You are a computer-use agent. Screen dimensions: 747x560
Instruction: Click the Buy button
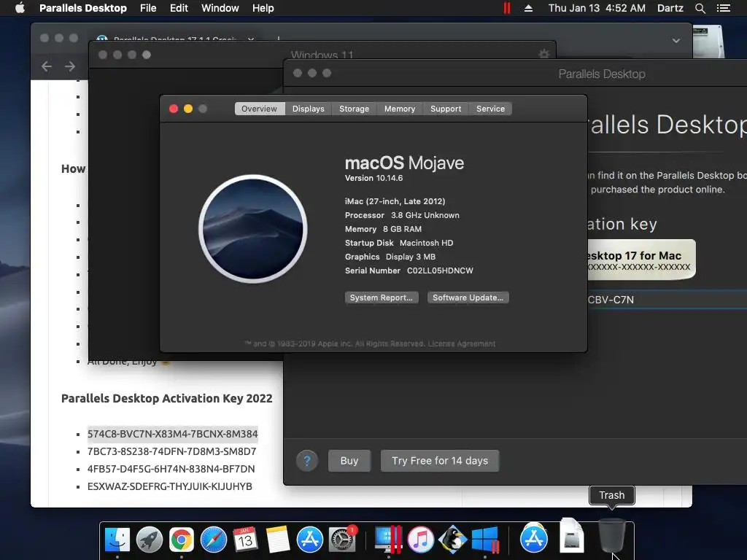[x=349, y=461]
